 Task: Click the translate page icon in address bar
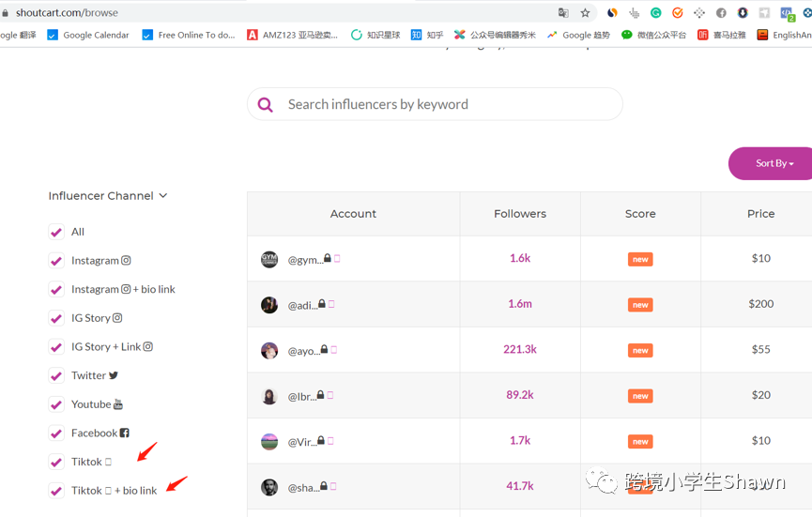pyautogui.click(x=563, y=13)
